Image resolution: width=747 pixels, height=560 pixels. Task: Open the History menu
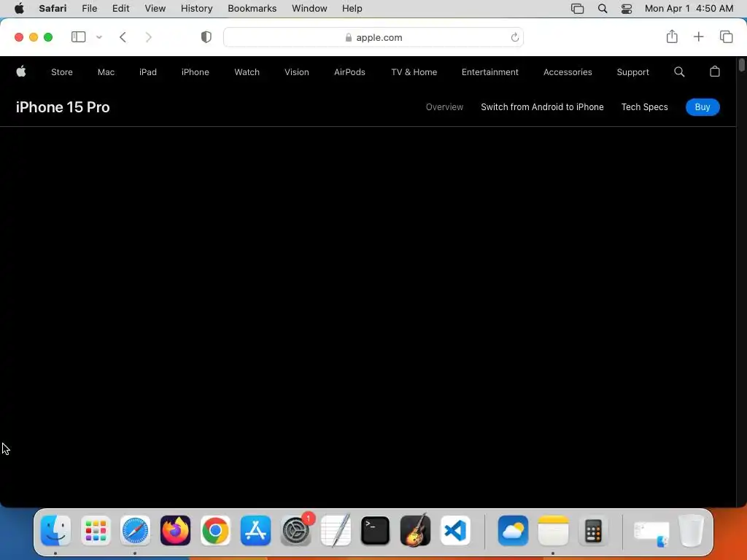[196, 8]
